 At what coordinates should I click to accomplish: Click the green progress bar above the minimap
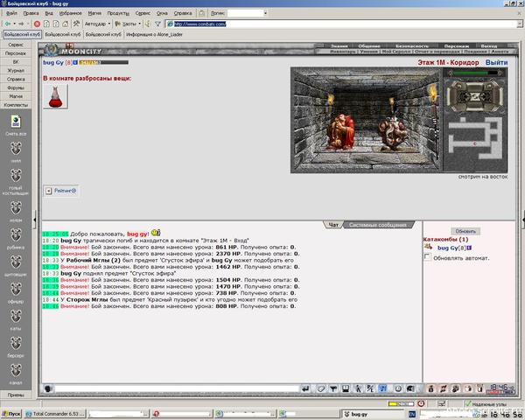tap(475, 73)
